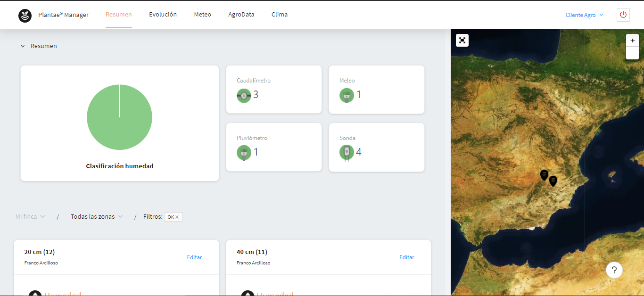Open the help question mark button
The image size is (644, 296).
coord(614,270)
